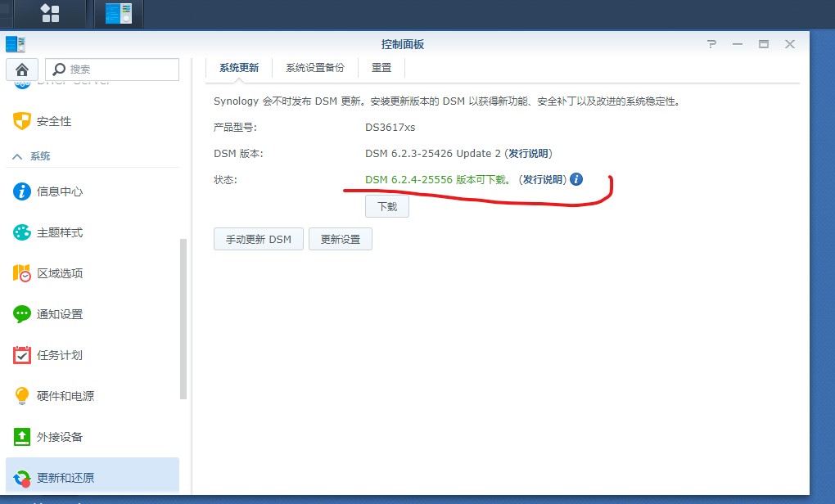Collapse the 系统 section

17,156
